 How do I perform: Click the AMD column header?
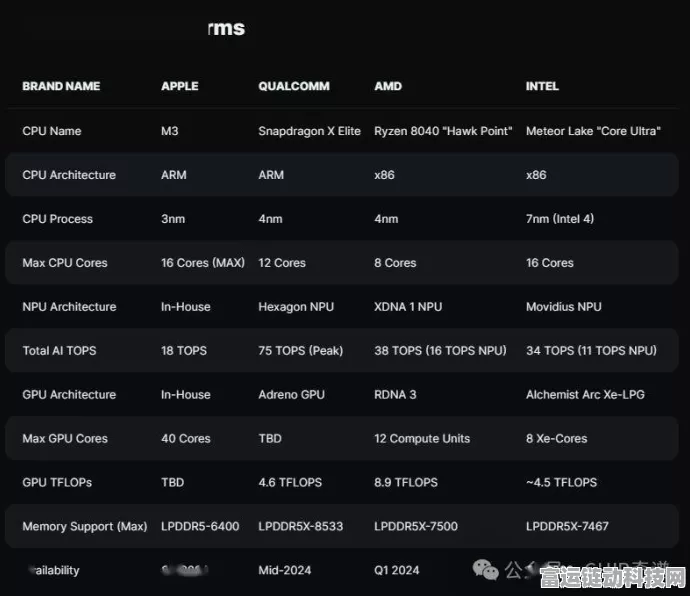click(x=388, y=86)
